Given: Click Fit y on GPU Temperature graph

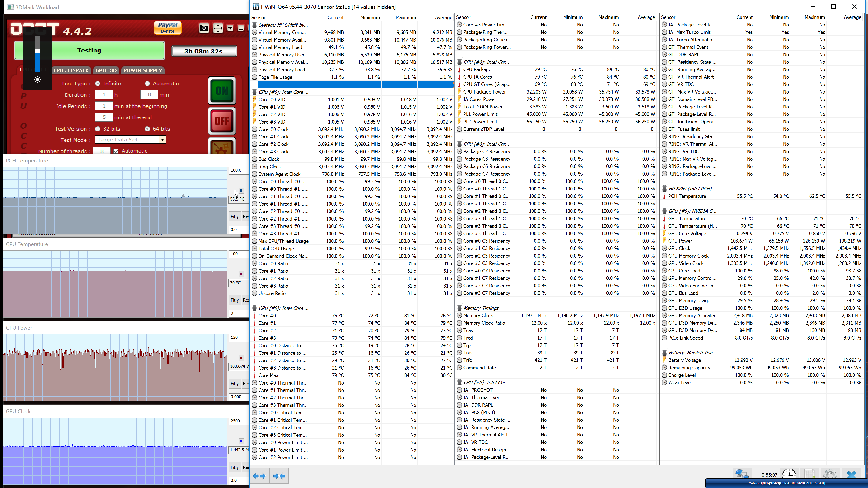Looking at the screenshot, I should point(235,300).
